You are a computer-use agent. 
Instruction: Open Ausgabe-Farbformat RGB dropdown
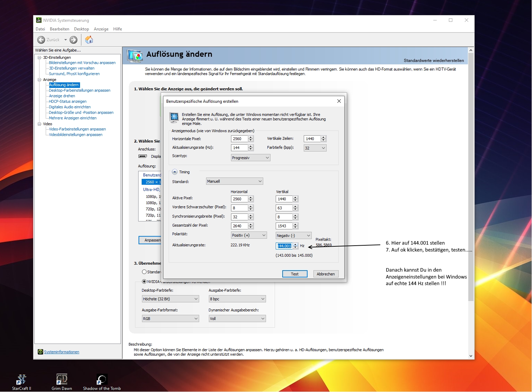point(170,319)
